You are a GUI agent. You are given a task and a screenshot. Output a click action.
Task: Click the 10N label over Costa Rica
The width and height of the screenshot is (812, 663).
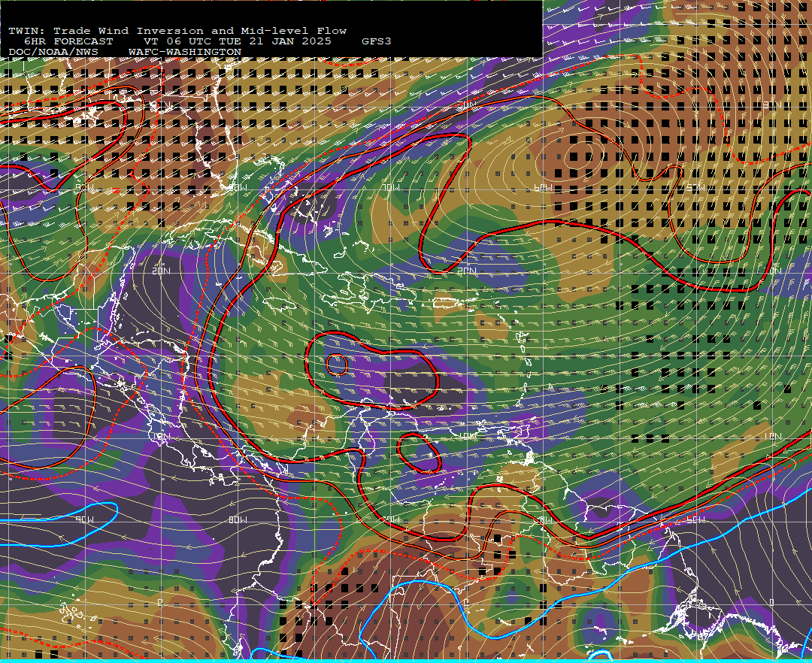[162, 436]
